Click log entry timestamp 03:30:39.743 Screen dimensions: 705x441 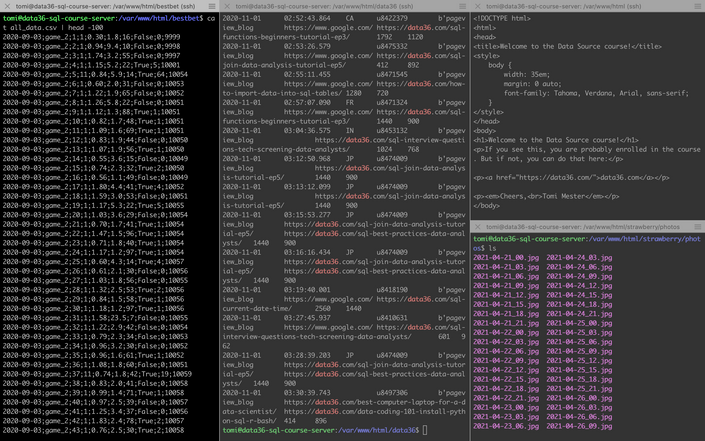pos(307,393)
